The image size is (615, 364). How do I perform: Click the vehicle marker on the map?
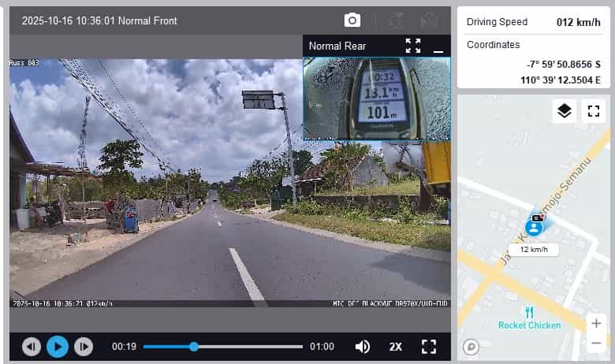pyautogui.click(x=535, y=226)
